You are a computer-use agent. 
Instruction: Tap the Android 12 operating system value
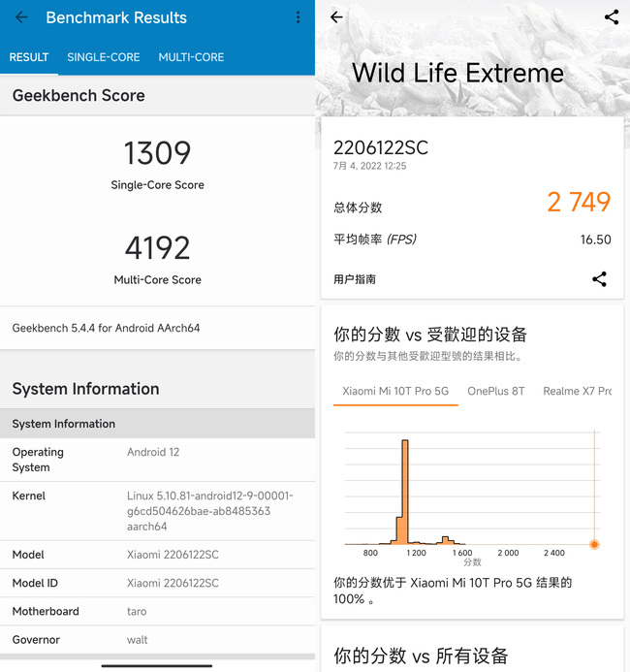153,452
